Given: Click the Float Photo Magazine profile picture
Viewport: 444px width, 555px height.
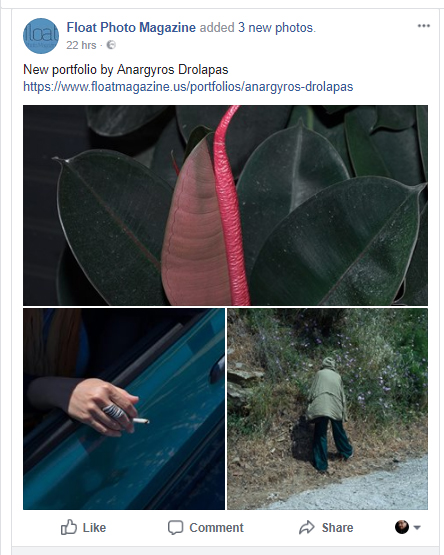Looking at the screenshot, I should 41,36.
